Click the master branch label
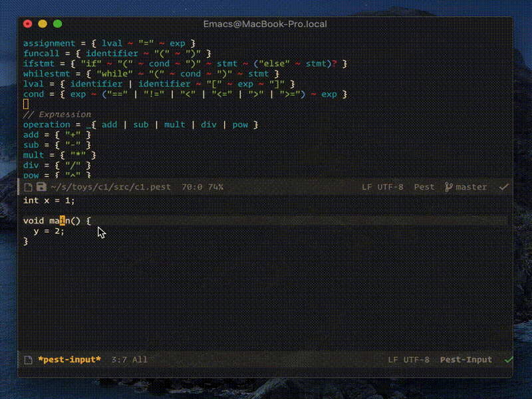This screenshot has width=532, height=399. (x=471, y=187)
